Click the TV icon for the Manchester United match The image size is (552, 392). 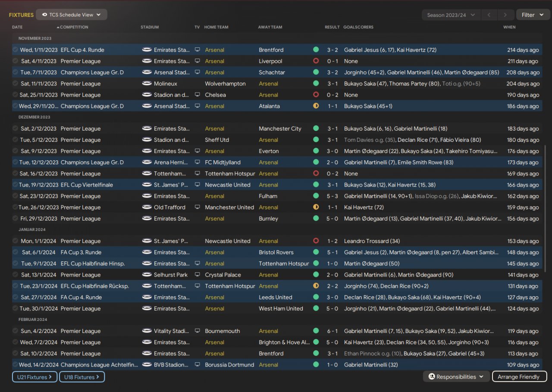click(198, 207)
